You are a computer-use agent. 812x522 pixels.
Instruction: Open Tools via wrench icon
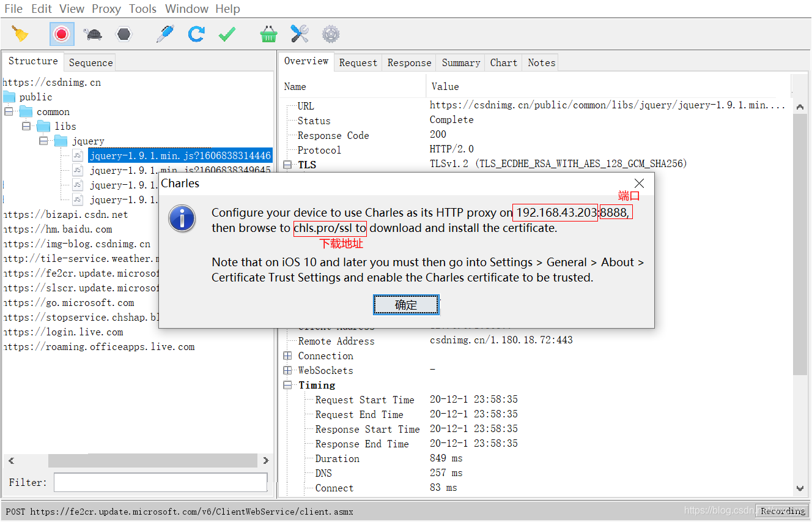click(x=300, y=34)
